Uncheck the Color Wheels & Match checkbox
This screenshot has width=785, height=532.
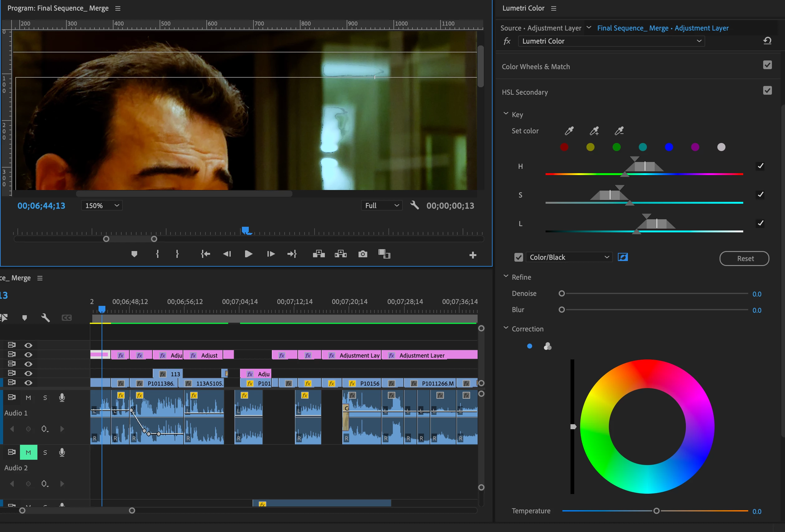pyautogui.click(x=767, y=65)
